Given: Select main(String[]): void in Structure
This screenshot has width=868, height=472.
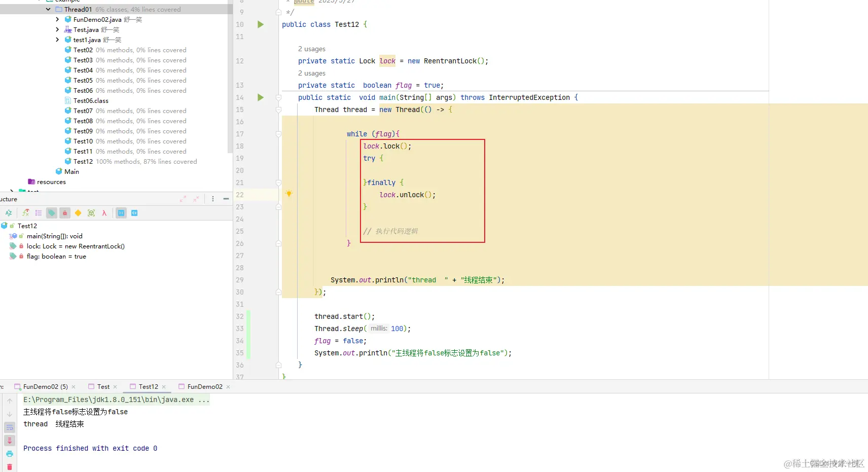Looking at the screenshot, I should pos(54,236).
